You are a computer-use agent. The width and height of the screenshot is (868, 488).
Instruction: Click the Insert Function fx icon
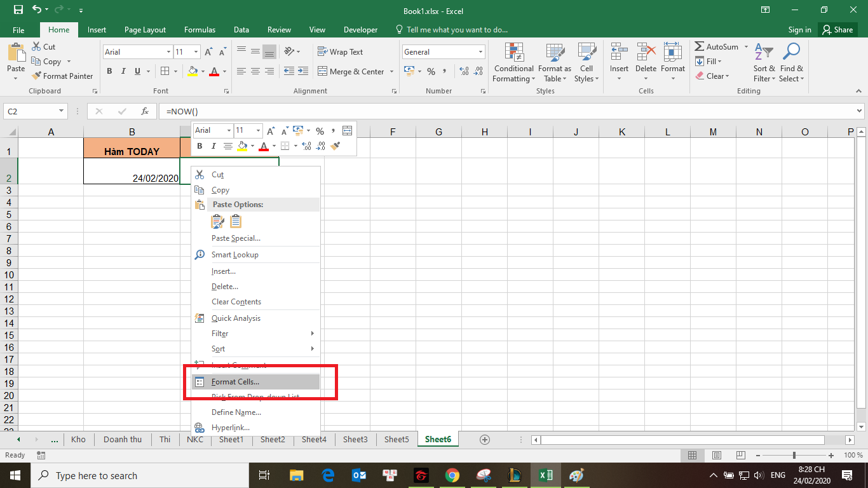coord(145,111)
